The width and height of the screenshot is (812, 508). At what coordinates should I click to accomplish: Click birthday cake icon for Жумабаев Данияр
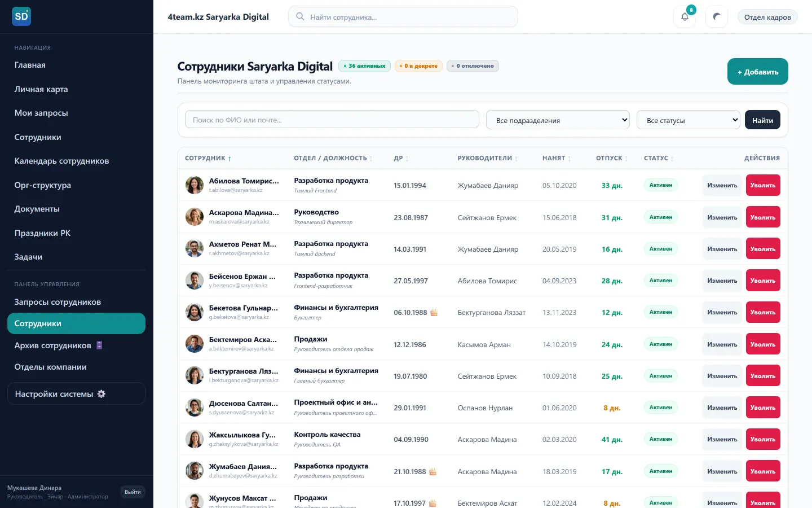pyautogui.click(x=433, y=471)
